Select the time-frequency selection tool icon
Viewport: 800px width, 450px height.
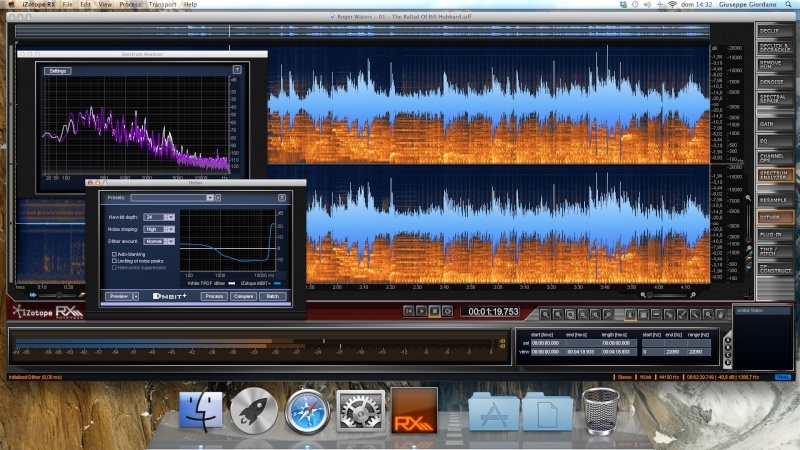click(643, 315)
